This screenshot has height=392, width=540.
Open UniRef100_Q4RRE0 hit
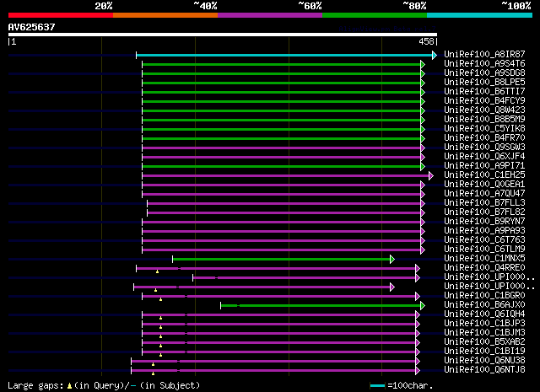tap(484, 268)
